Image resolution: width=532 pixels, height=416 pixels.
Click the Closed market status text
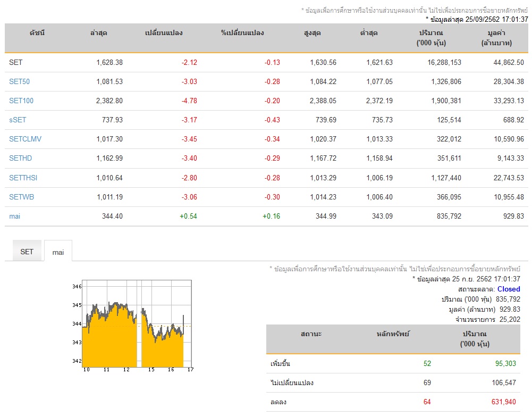509,289
